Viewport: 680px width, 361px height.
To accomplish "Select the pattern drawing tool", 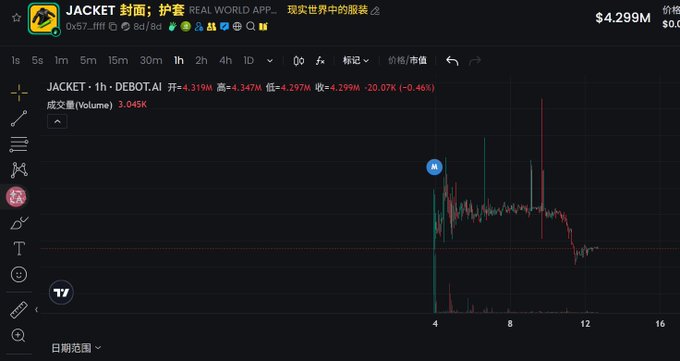I will click(19, 170).
